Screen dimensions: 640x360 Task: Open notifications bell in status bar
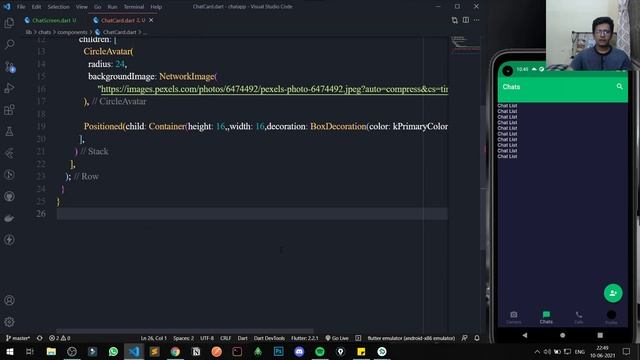click(x=477, y=338)
